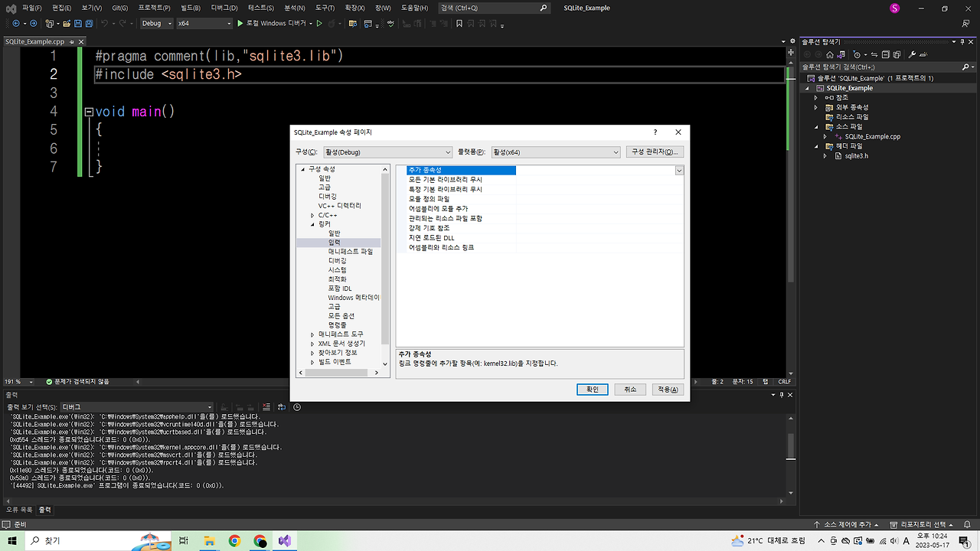This screenshot has height=551, width=980.
Task: Click the Save All double-disk icon
Action: coord(89,23)
